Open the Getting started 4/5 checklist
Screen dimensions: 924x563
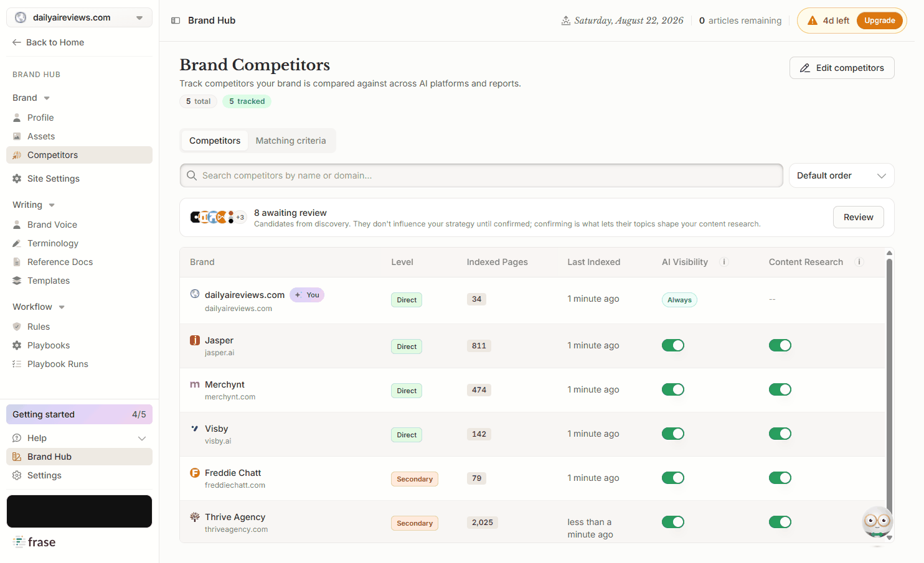tap(79, 414)
